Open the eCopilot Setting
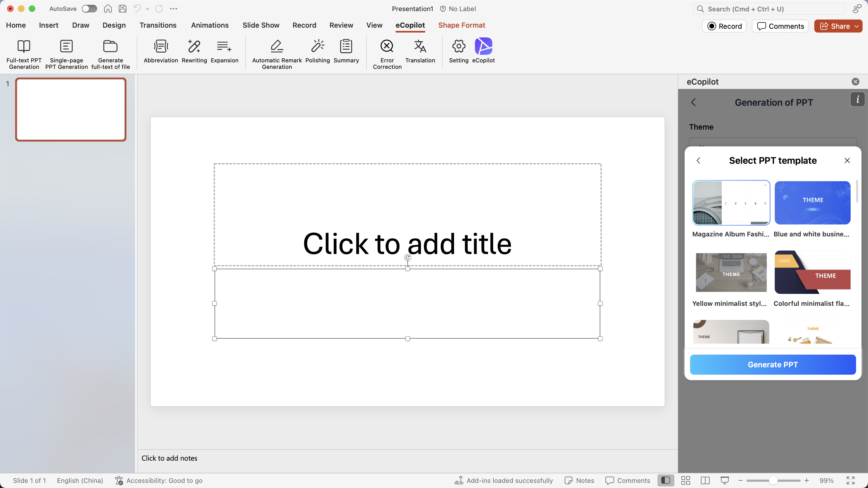 (458, 52)
